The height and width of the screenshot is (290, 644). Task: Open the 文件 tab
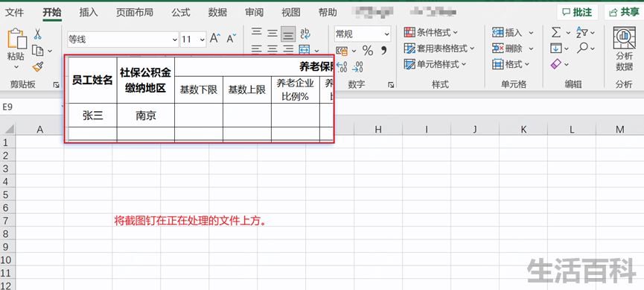pyautogui.click(x=14, y=13)
